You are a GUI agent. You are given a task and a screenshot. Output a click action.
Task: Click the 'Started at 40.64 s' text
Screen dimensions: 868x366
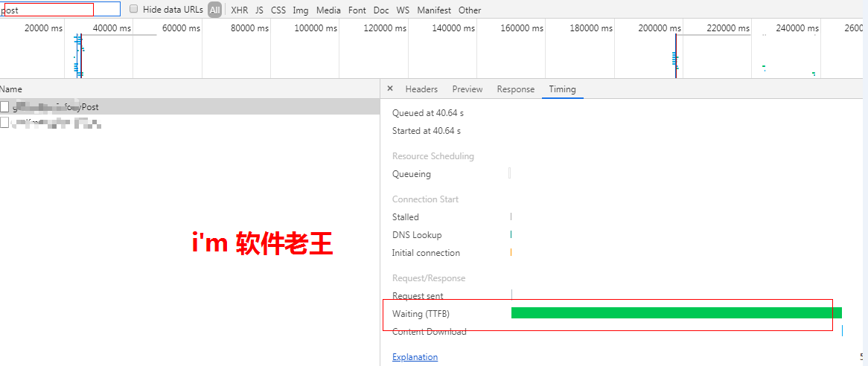tap(427, 131)
